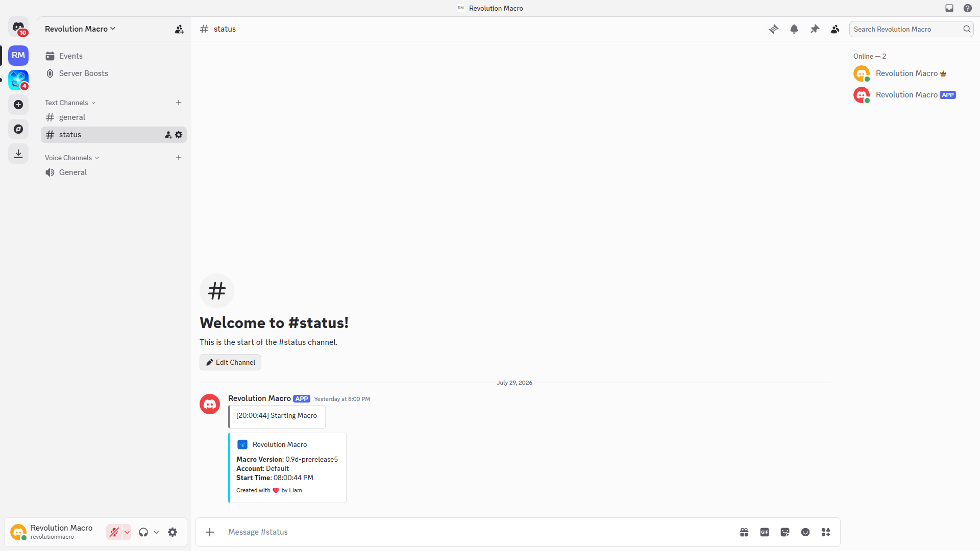Open Help question mark icon
The image size is (980, 551).
pyautogui.click(x=968, y=8)
